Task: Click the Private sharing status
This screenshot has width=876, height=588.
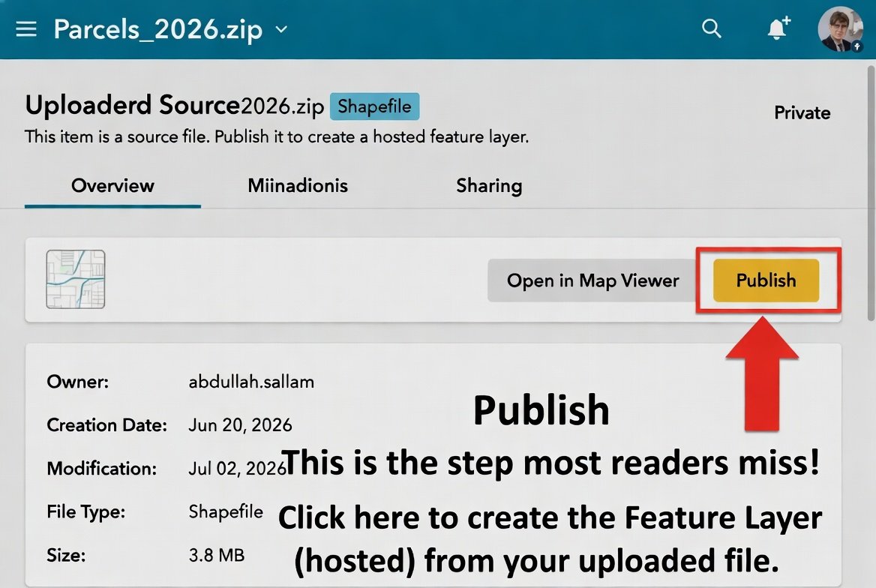Action: click(x=802, y=113)
